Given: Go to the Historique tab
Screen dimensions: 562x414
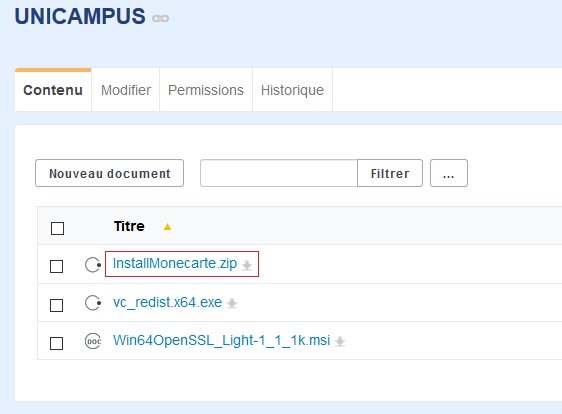Looking at the screenshot, I should click(292, 90).
